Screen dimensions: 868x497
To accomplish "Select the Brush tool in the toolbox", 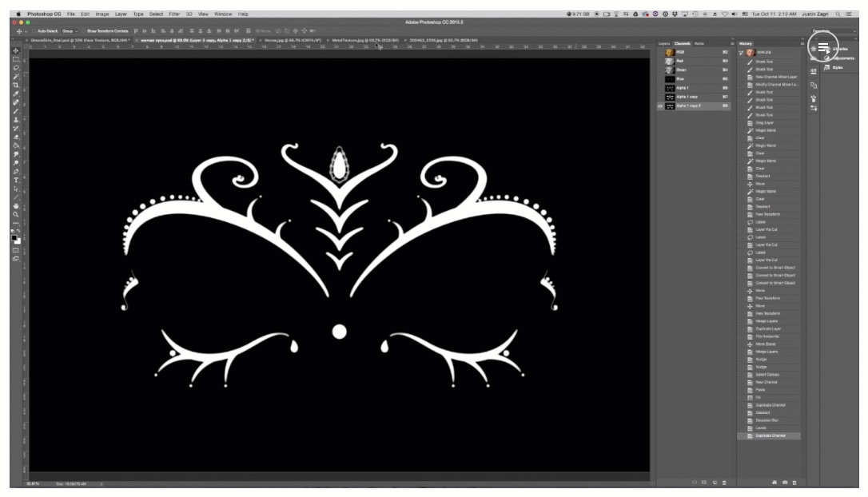I will point(16,111).
